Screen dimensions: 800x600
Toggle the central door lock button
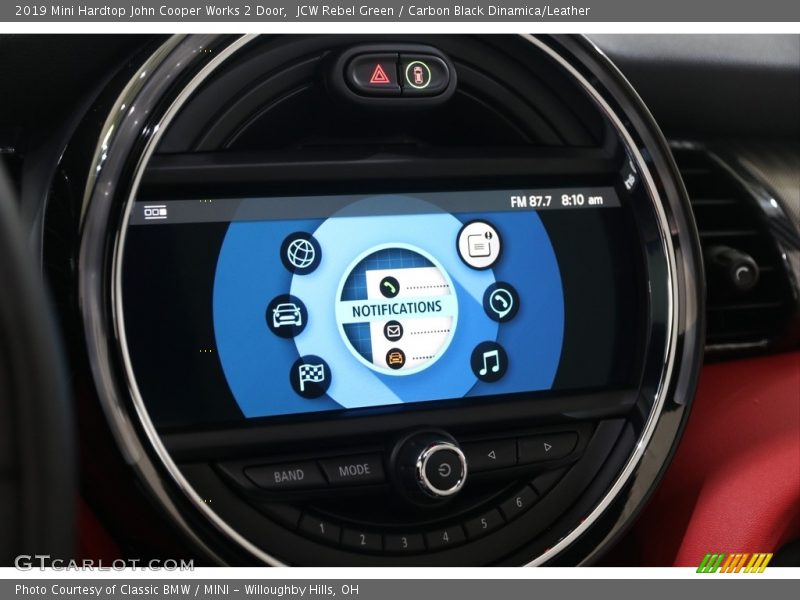(418, 75)
